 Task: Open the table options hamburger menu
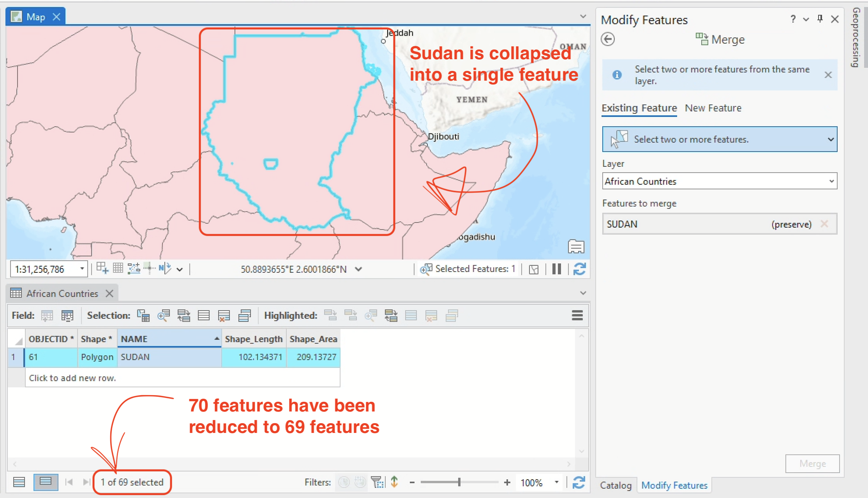(x=577, y=315)
